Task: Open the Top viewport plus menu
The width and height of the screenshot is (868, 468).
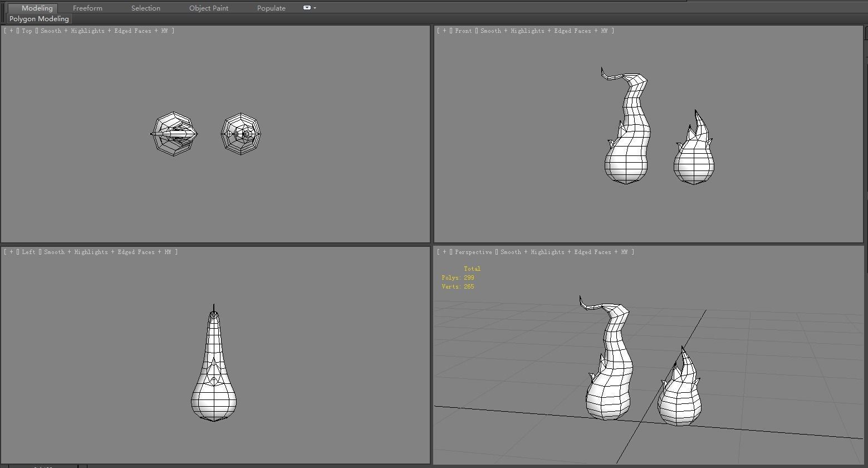Action: [x=11, y=31]
